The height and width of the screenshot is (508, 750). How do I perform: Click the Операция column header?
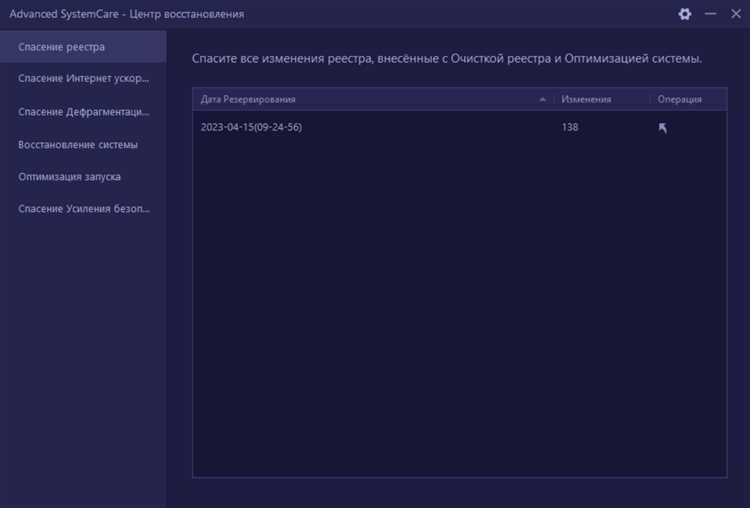pyautogui.click(x=679, y=99)
